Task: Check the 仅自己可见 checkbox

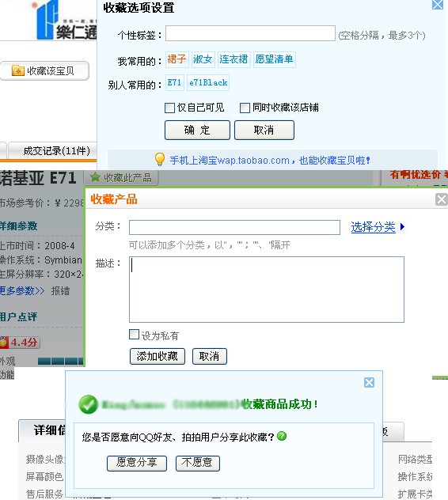Action: pos(169,108)
